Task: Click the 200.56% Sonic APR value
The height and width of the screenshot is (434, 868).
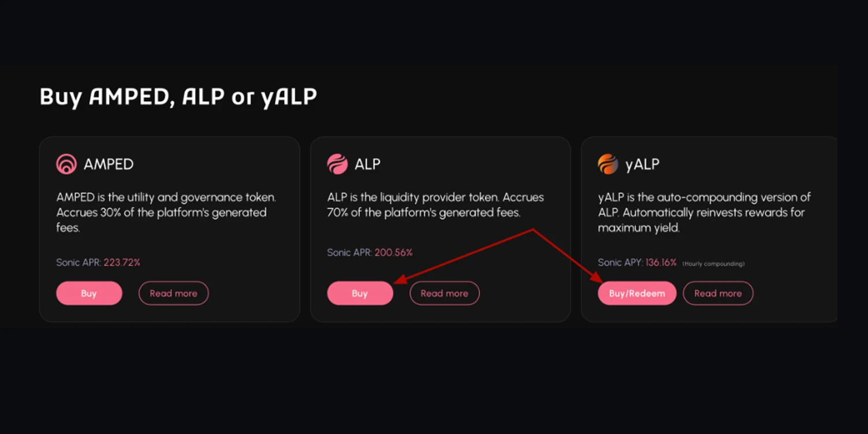Action: [x=393, y=253]
